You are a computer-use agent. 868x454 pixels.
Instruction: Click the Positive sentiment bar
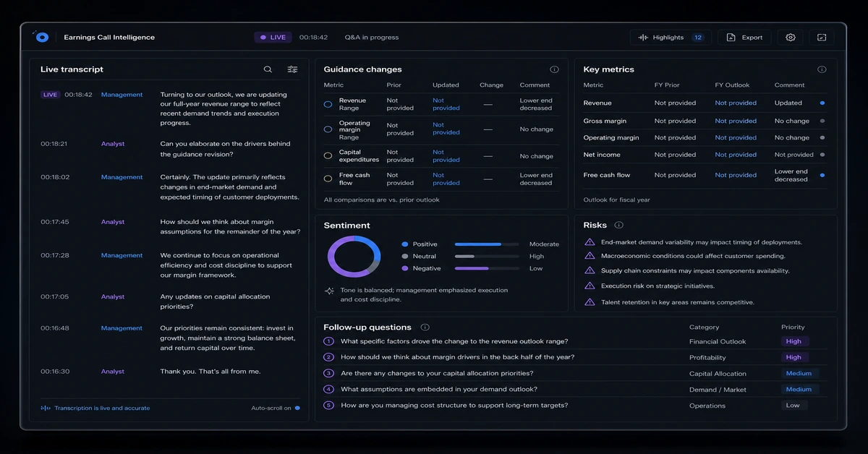(x=487, y=244)
